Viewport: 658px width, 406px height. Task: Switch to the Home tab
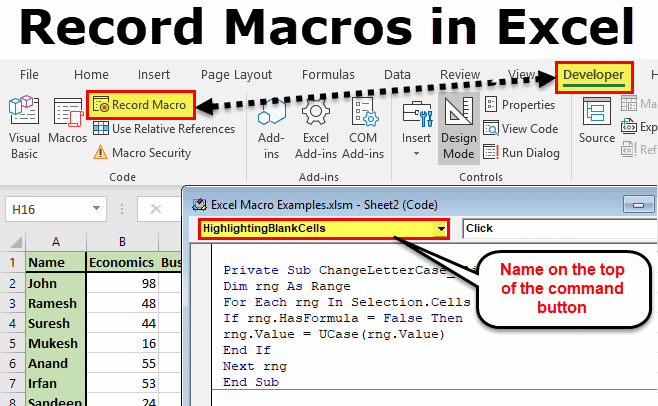click(x=91, y=75)
